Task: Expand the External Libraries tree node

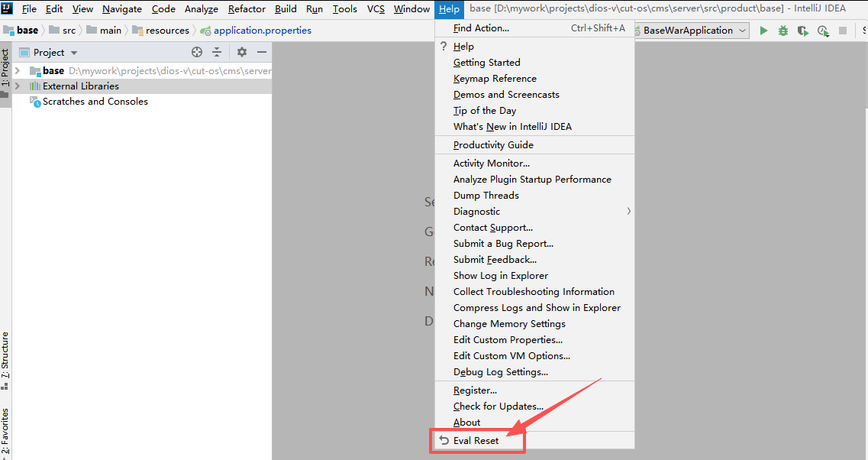Action: coord(17,86)
